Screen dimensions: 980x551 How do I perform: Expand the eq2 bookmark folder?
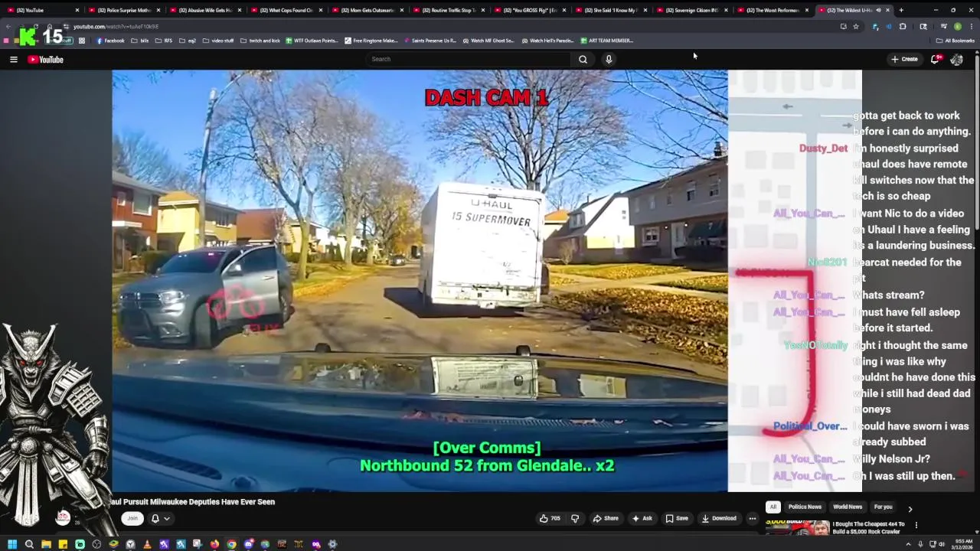[x=188, y=41]
